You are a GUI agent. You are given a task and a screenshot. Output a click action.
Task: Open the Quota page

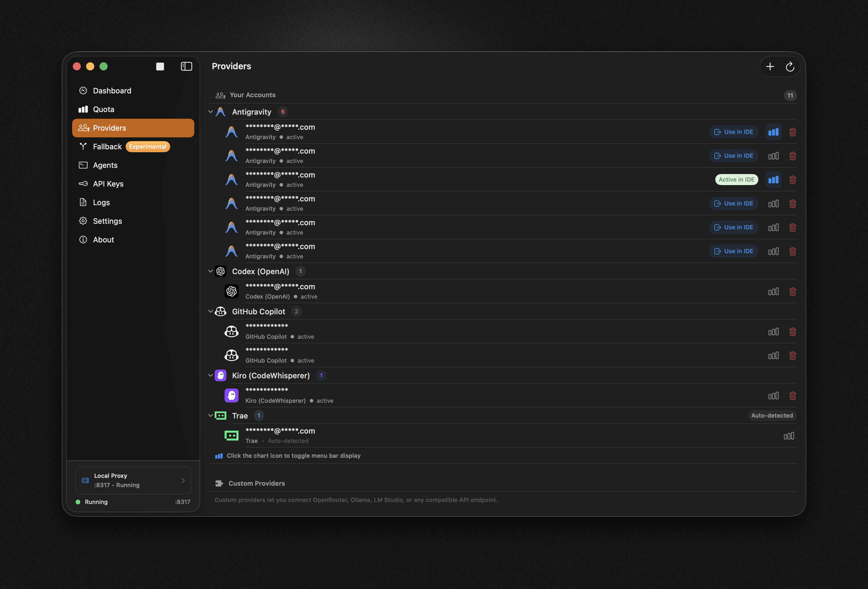click(133, 109)
